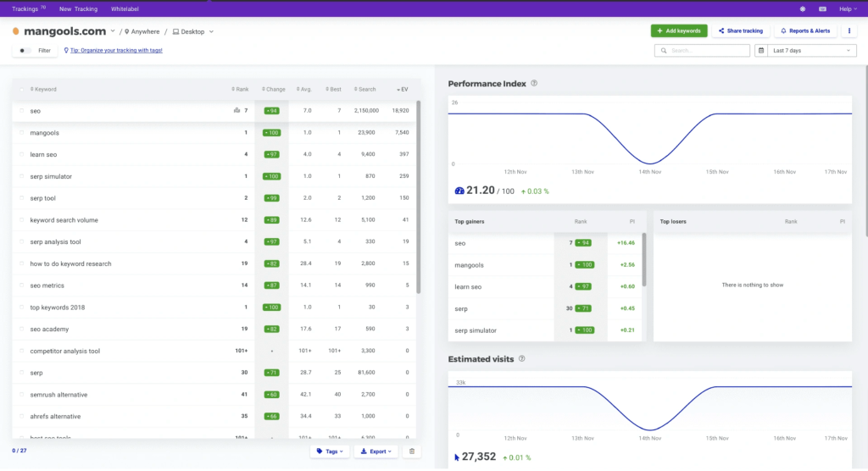
Task: Click 'serp simulator' in Top gainers list
Action: (476, 330)
